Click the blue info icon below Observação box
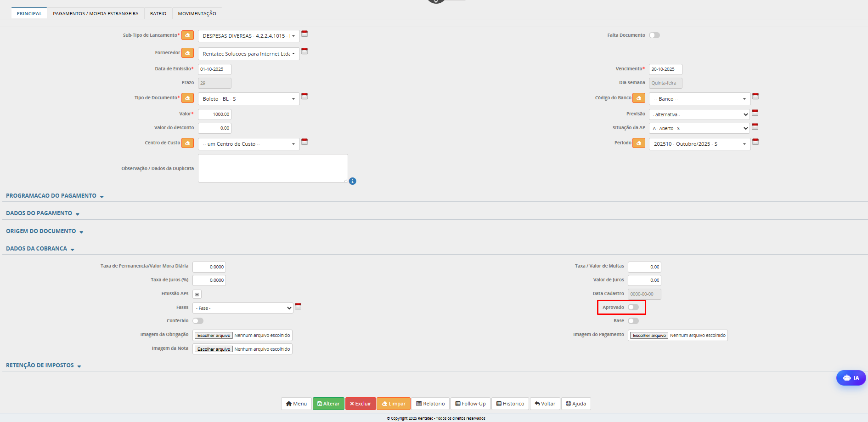 [352, 181]
